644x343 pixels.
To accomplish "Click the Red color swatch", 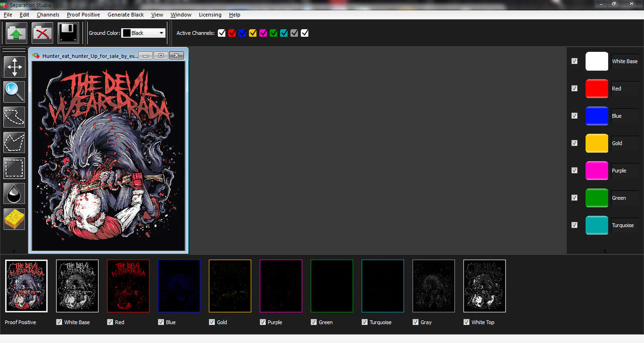I will pyautogui.click(x=597, y=89).
